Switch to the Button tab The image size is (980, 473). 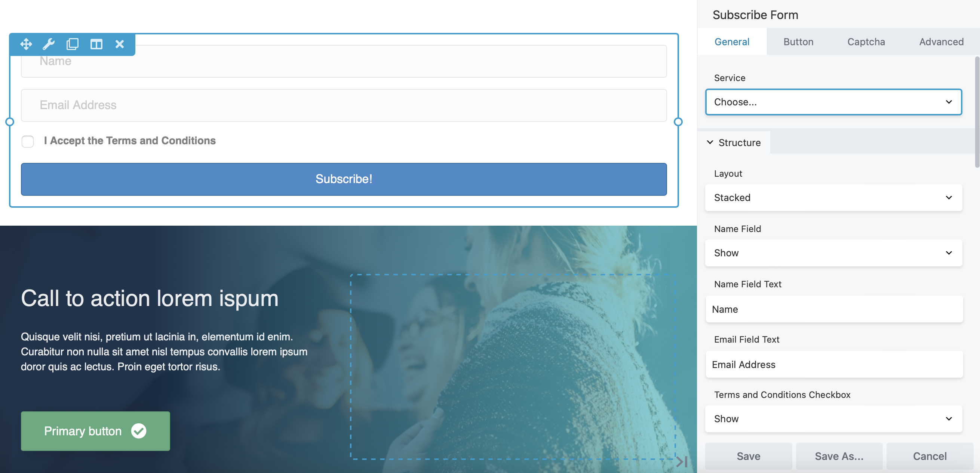coord(798,41)
